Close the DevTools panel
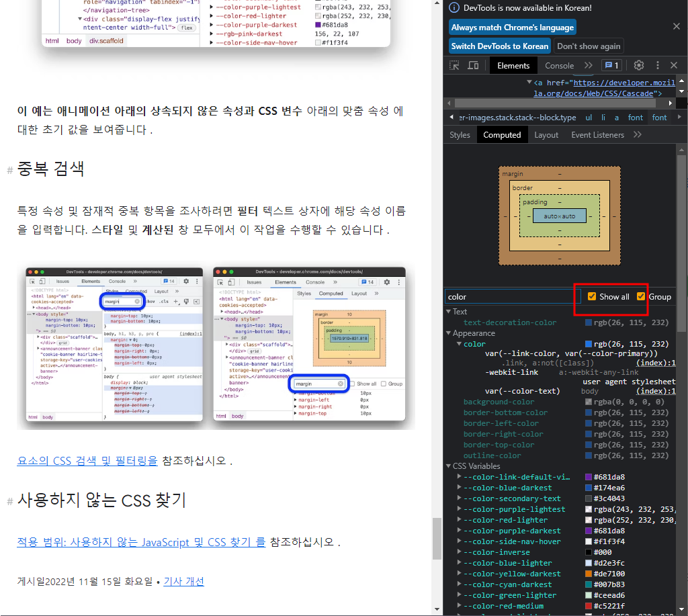 point(674,65)
